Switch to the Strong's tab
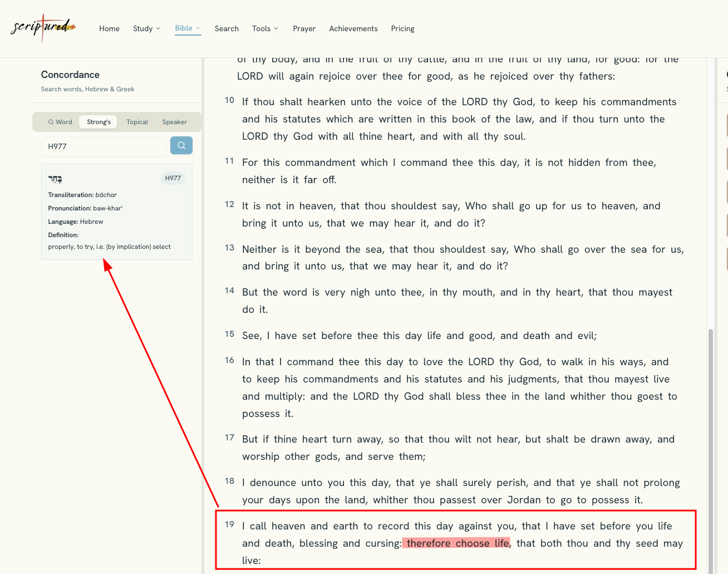This screenshot has height=574, width=728. 99,122
